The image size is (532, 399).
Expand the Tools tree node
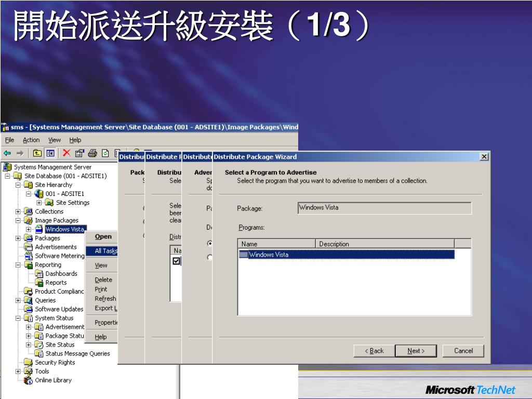(18, 371)
